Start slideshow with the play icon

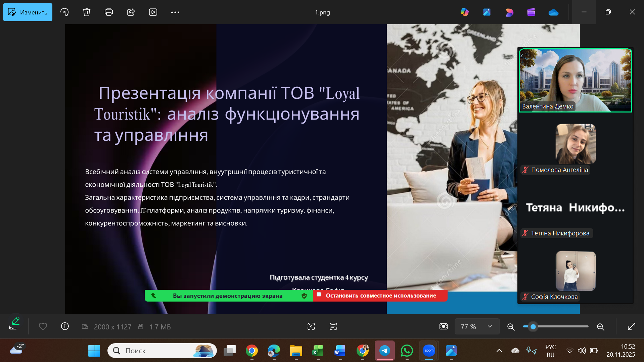[153, 12]
